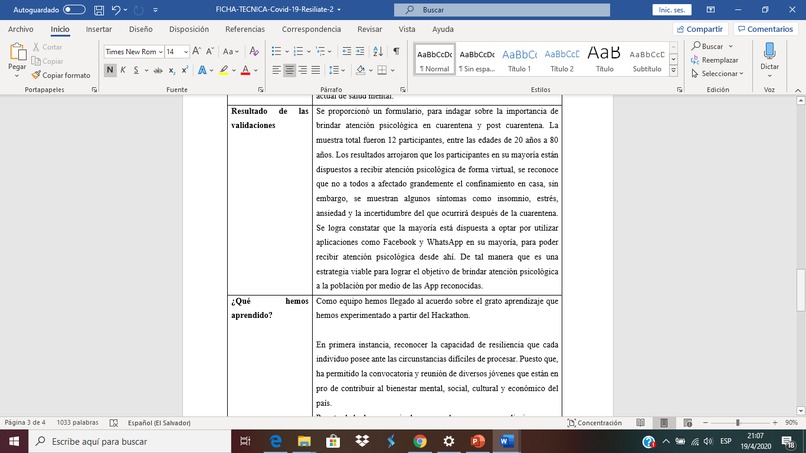Click the multilevel list icon
This screenshot has width=806, height=453.
coord(320,51)
